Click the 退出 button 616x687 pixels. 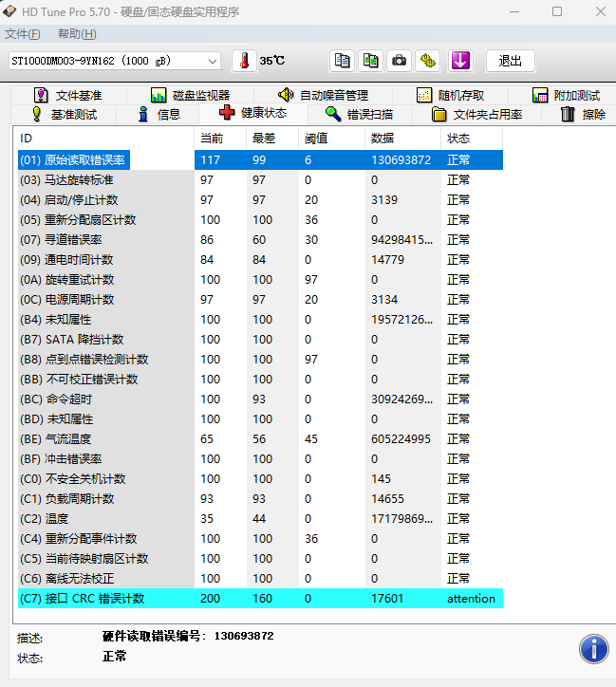click(x=511, y=61)
